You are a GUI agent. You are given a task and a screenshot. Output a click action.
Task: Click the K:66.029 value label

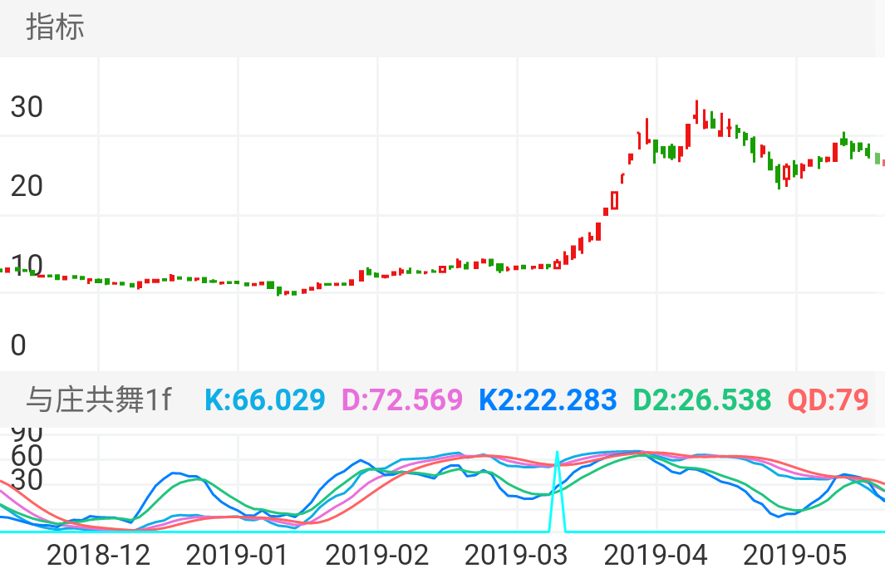(264, 399)
